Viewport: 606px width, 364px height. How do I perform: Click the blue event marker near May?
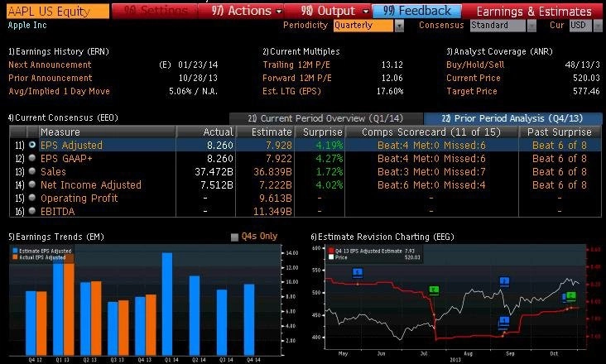coord(358,273)
